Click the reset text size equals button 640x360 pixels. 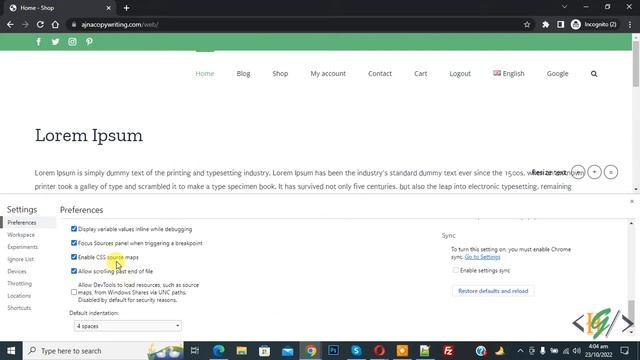pos(611,172)
